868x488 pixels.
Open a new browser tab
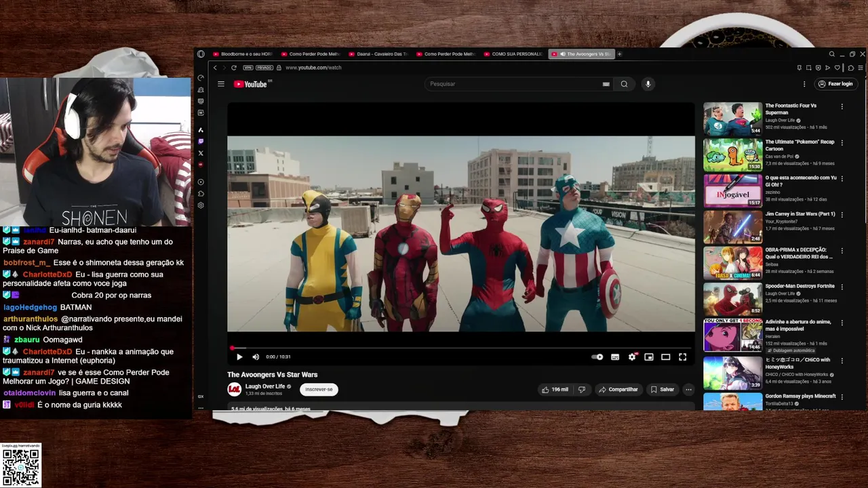pos(619,54)
